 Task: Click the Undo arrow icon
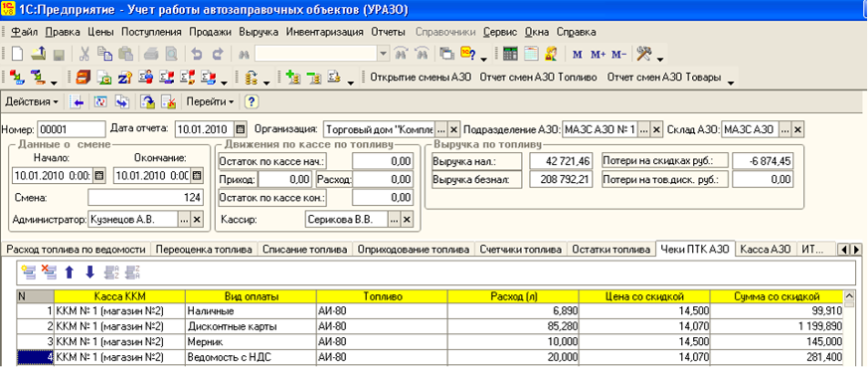click(x=197, y=54)
